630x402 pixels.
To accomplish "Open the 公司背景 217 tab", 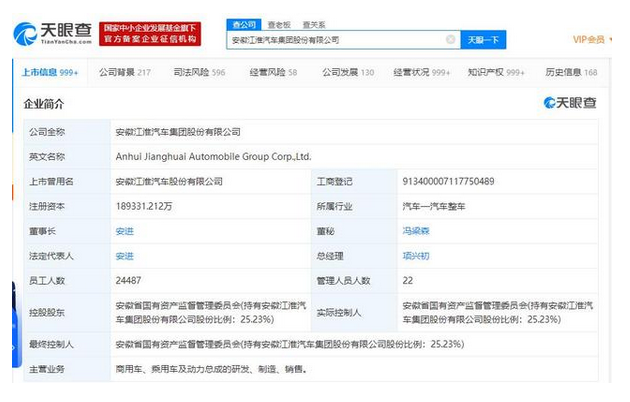I will (x=125, y=73).
